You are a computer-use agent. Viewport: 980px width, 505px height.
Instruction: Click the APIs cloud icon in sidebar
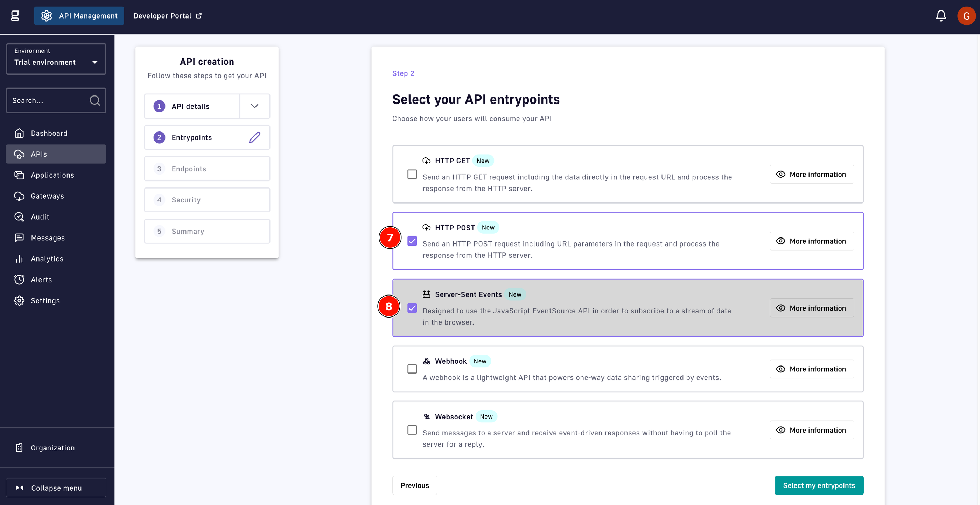tap(19, 154)
